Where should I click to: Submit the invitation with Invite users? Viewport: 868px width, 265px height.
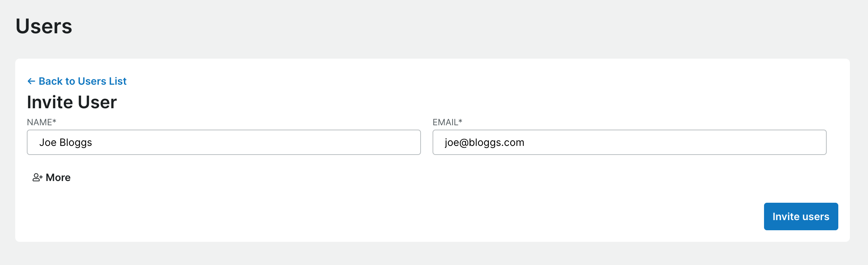[801, 216]
